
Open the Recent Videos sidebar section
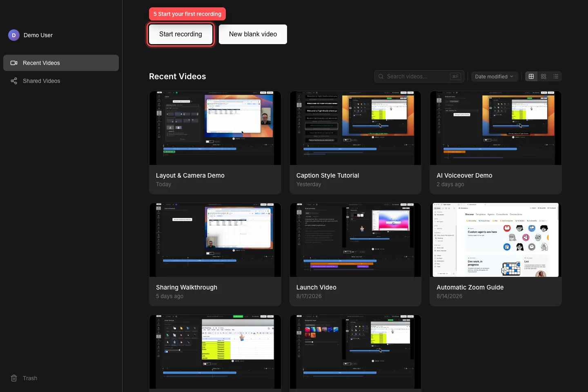click(61, 63)
